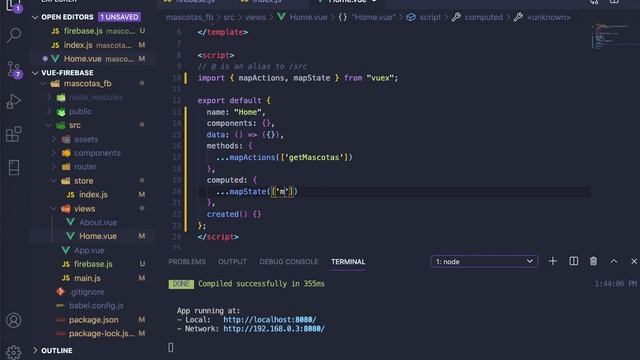Kill terminal with trash icon
The image size is (640, 360).
tap(593, 261)
